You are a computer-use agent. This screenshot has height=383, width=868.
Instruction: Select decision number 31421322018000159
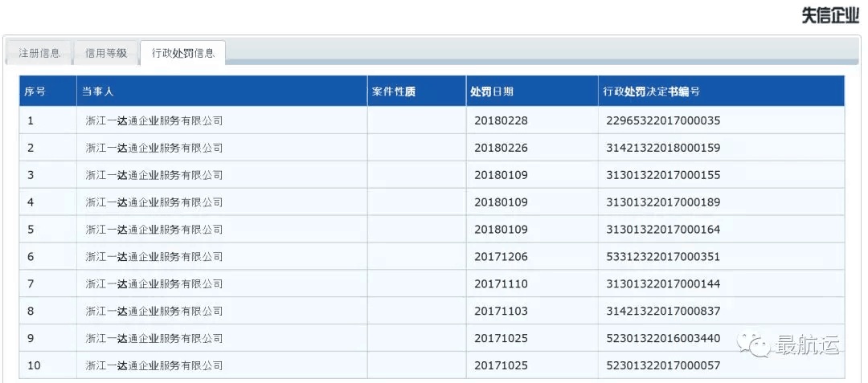663,148
